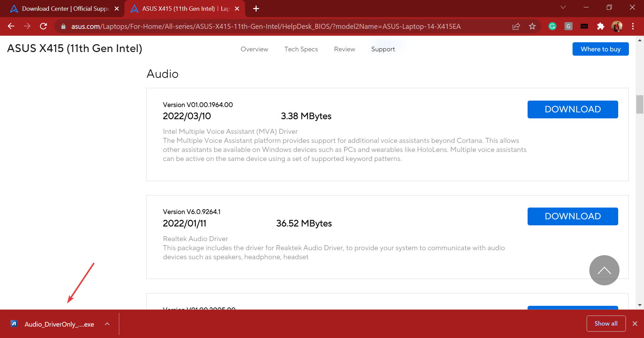Open the tab search dropdown chevron
Screen dimensions: 644x338
pos(563,7)
